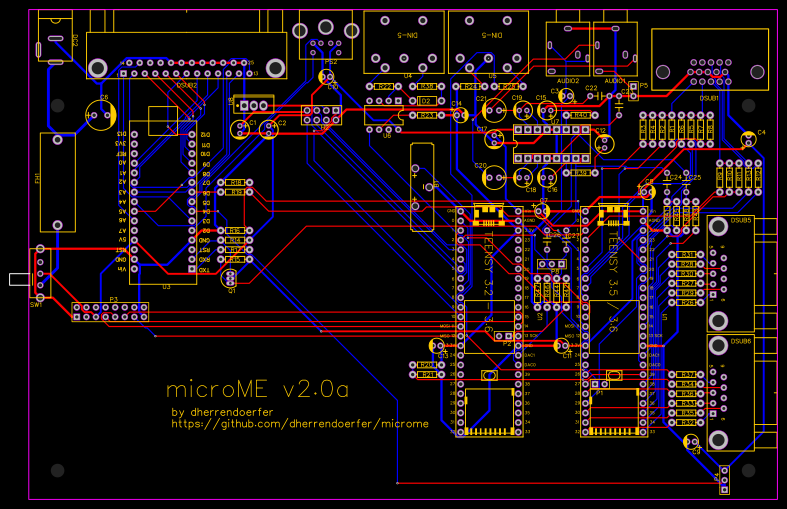Select capacitor C20 footprint
Image resolution: width=787 pixels, height=509 pixels.
493,177
